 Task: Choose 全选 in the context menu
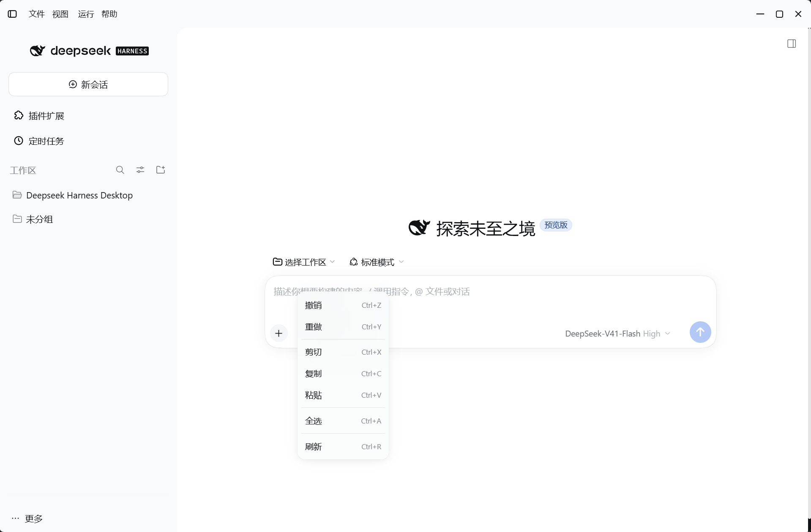(x=343, y=421)
